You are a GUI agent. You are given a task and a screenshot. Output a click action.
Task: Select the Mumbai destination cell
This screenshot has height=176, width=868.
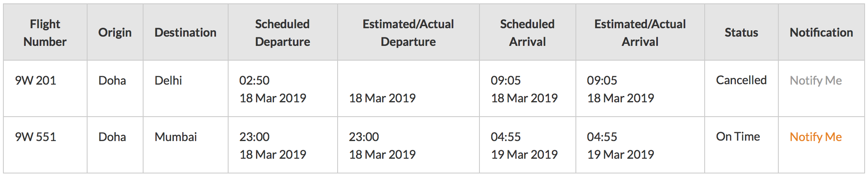[x=185, y=145]
